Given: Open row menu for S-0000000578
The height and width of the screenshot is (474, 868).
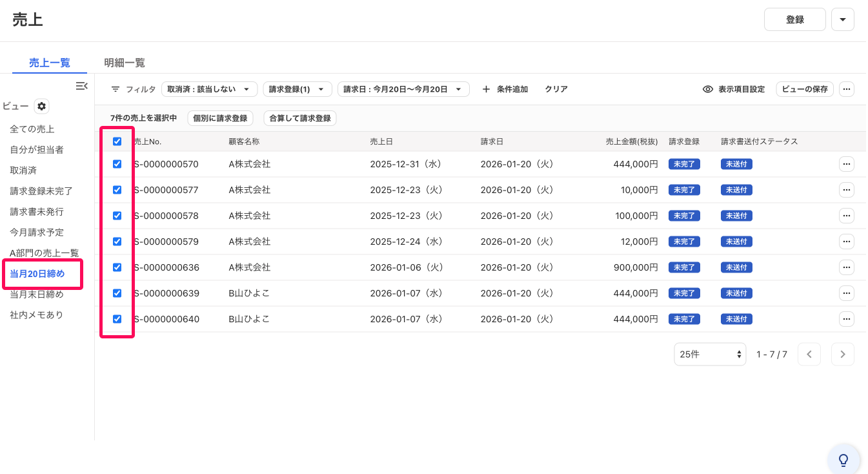Looking at the screenshot, I should (x=847, y=216).
